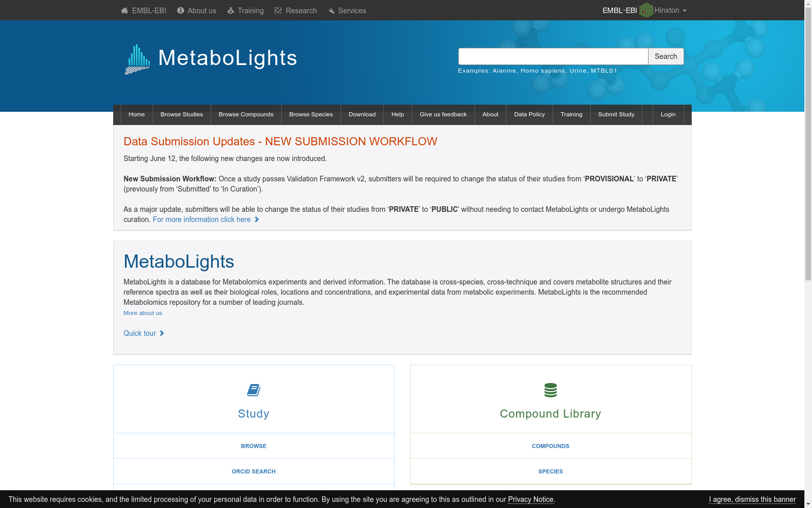The height and width of the screenshot is (508, 812).
Task: Click the Services wrench icon
Action: coord(331,11)
